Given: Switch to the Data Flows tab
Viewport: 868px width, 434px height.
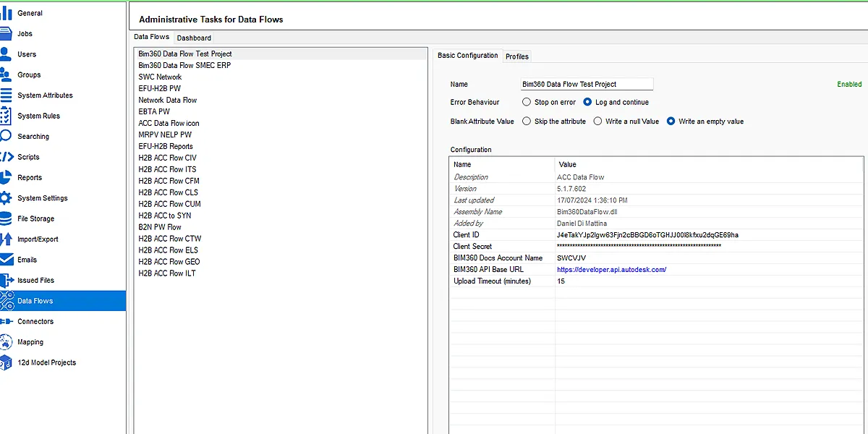Looking at the screenshot, I should (x=152, y=37).
